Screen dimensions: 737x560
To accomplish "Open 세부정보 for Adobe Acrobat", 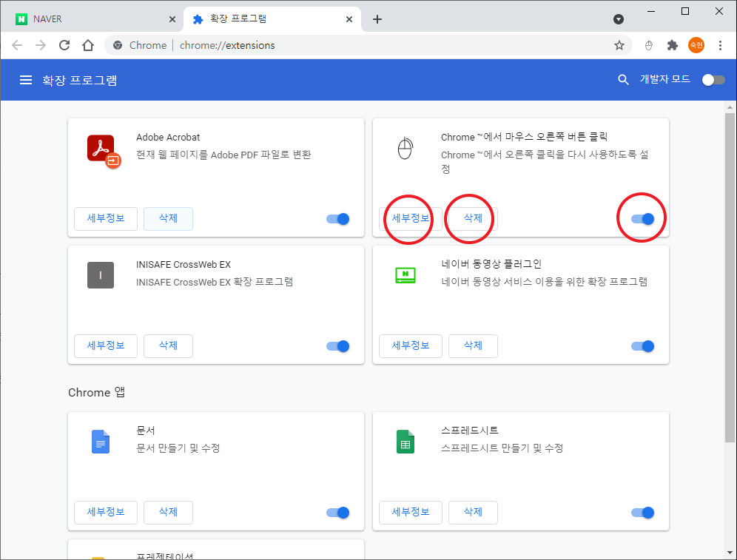I will pos(106,219).
